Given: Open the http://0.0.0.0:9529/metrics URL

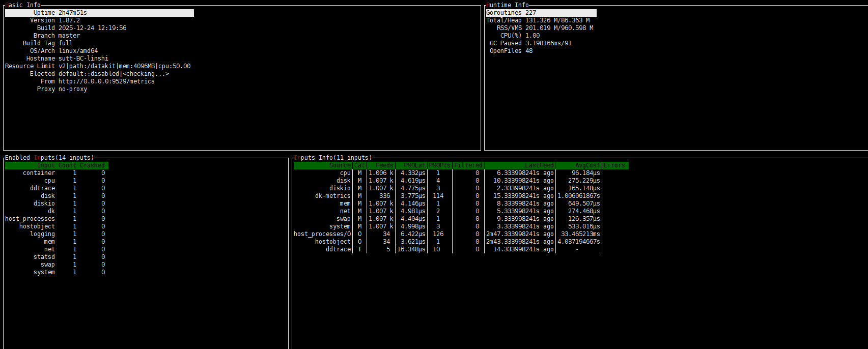Looking at the screenshot, I should click(106, 81).
